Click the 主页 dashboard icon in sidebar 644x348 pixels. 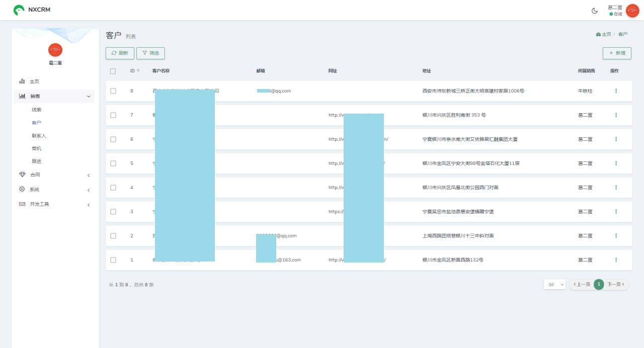(22, 81)
